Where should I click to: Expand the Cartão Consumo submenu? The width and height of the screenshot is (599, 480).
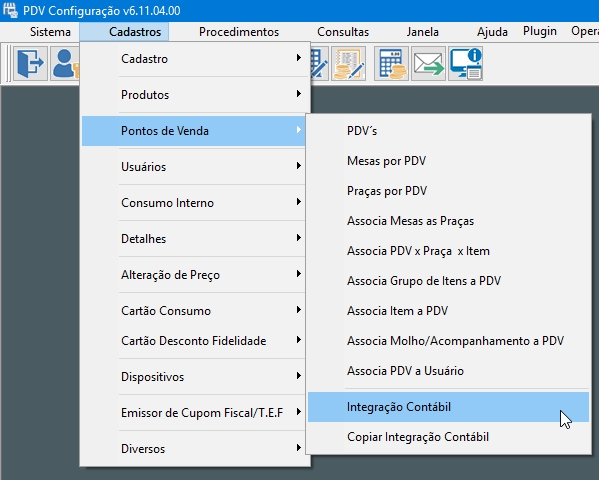point(193,311)
